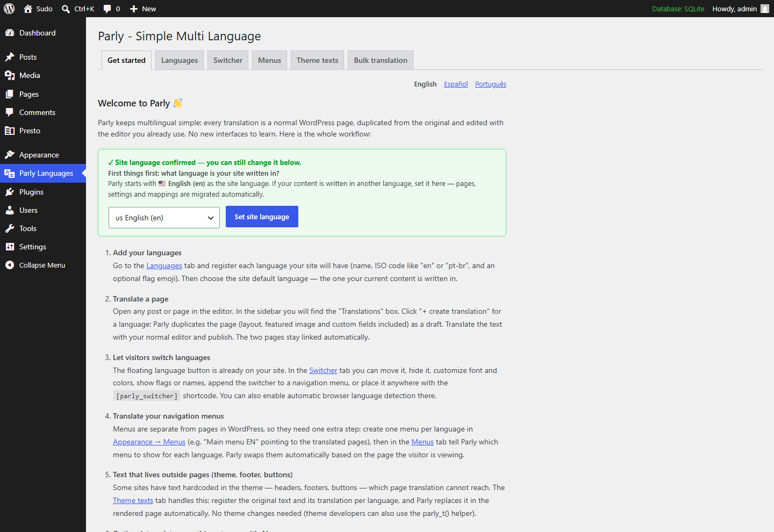Click the Parly Languages translate icon
The width and height of the screenshot is (774, 532).
(10, 173)
